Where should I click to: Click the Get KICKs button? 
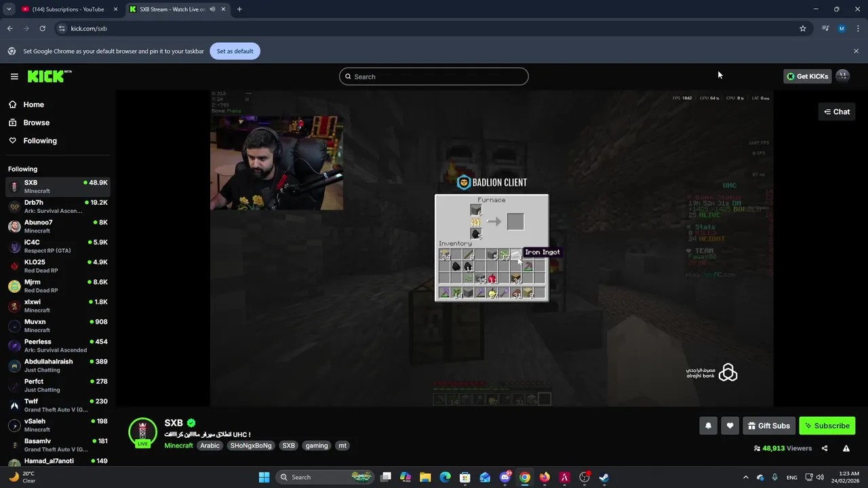tap(807, 77)
